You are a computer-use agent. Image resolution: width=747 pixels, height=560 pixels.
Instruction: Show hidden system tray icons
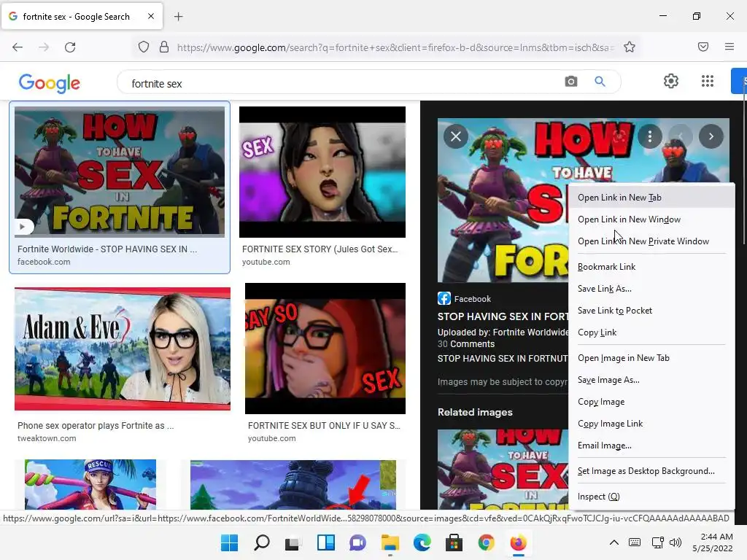(614, 542)
